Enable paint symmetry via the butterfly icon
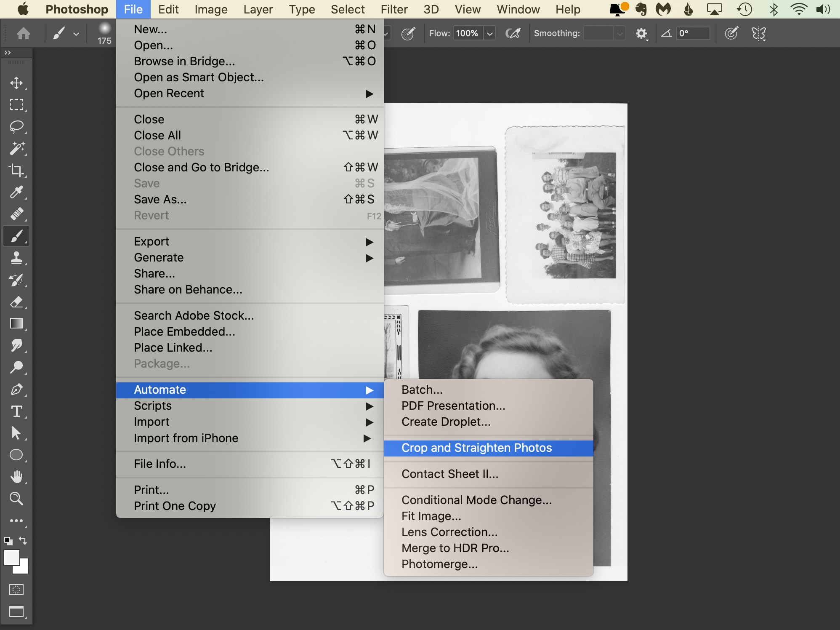Viewport: 840px width, 630px height. pos(759,33)
